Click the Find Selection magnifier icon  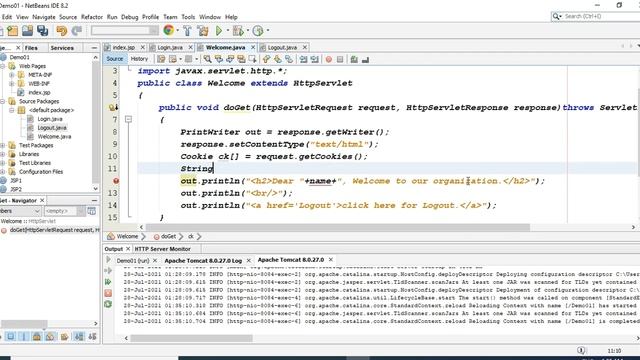coord(207,60)
